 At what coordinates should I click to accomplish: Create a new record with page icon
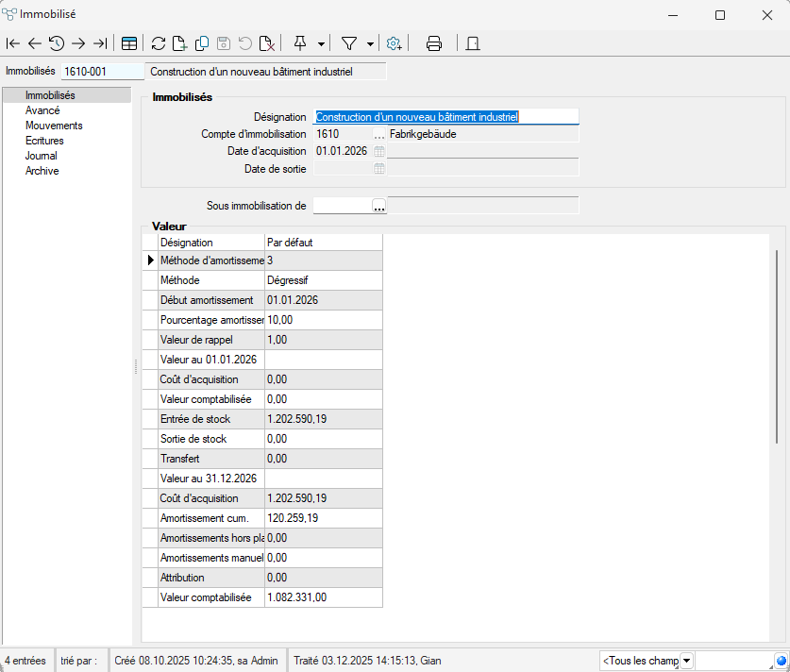(179, 43)
